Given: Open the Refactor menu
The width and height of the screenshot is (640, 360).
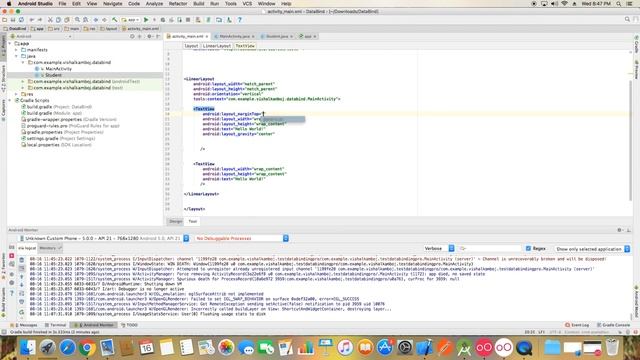Looking at the screenshot, I should tap(178, 3).
